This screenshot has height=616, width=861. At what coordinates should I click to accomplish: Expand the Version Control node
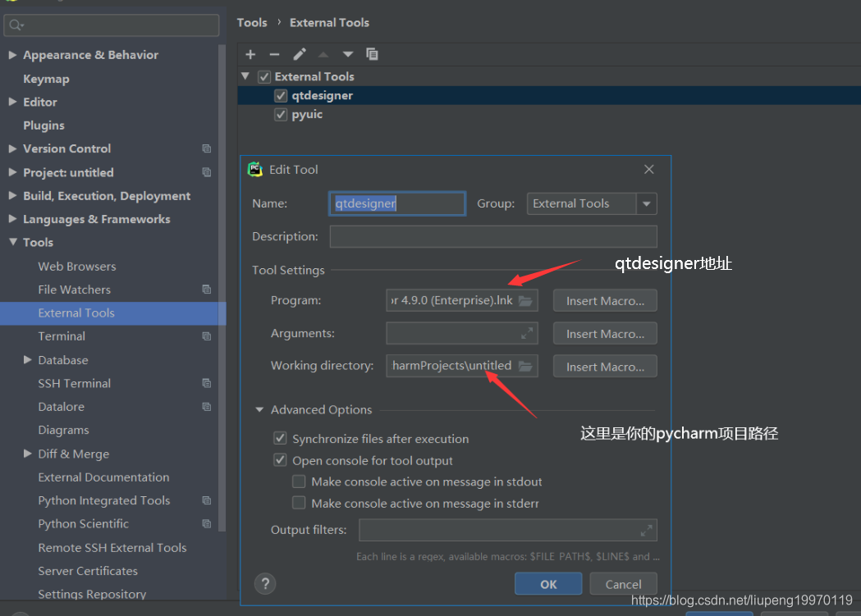(x=12, y=148)
